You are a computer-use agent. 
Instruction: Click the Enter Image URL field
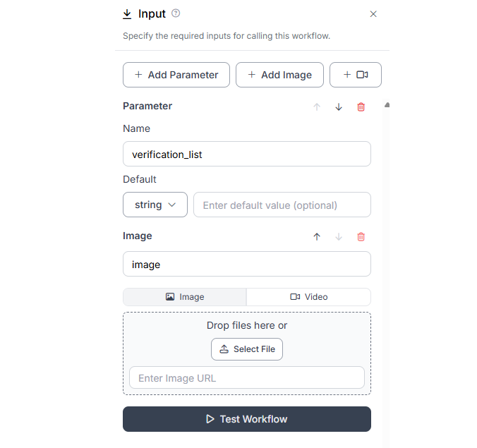(247, 377)
